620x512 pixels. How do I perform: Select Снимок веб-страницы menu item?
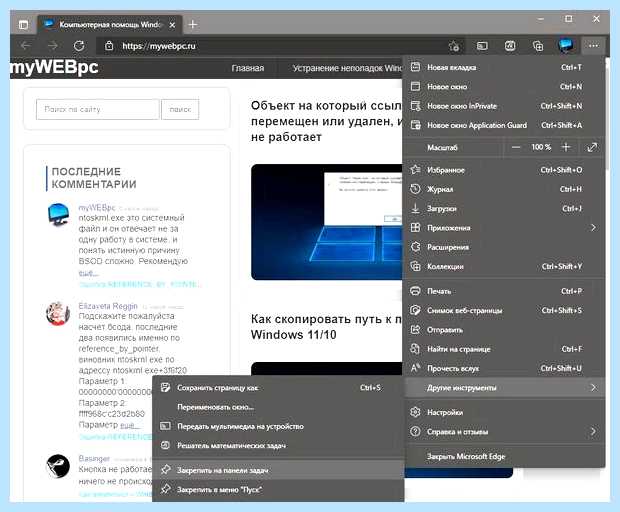point(503,310)
